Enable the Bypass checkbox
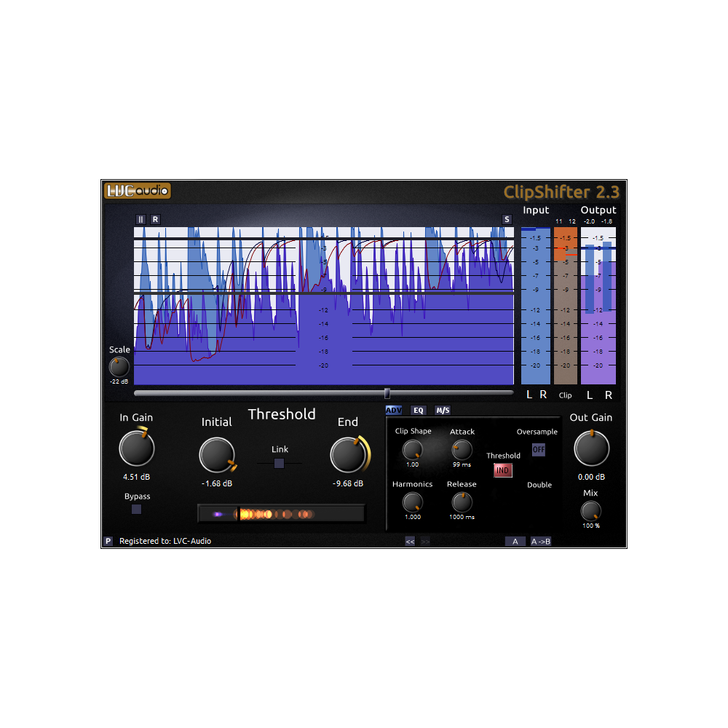 pos(135,510)
